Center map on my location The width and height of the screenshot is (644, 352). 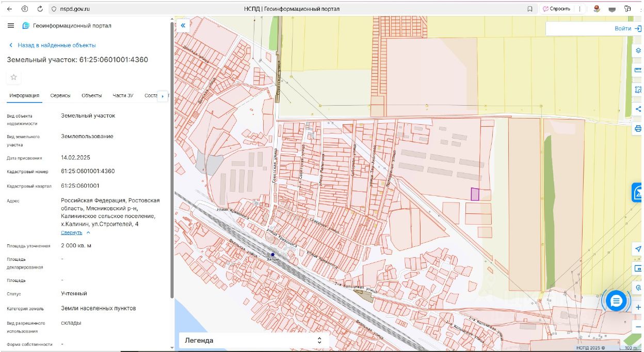tap(638, 249)
